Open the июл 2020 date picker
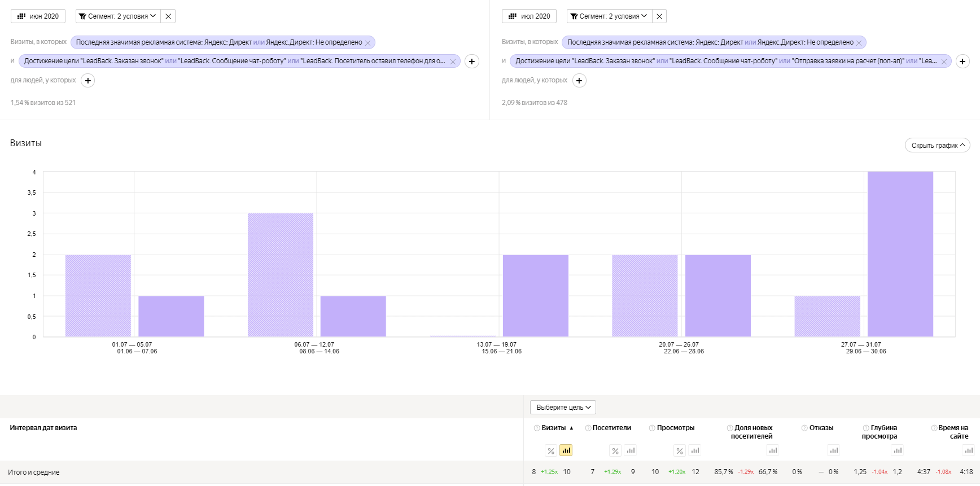This screenshot has height=486, width=980. coord(529,16)
